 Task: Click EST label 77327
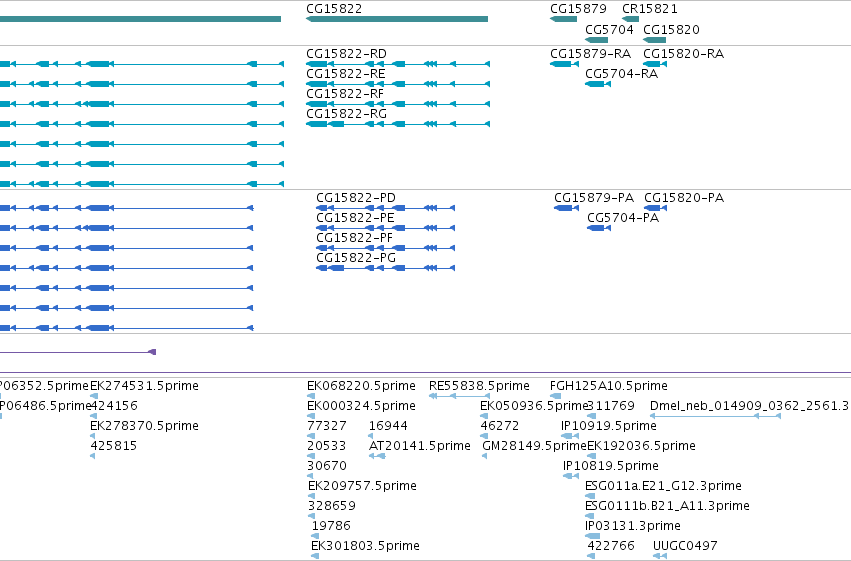tap(327, 426)
